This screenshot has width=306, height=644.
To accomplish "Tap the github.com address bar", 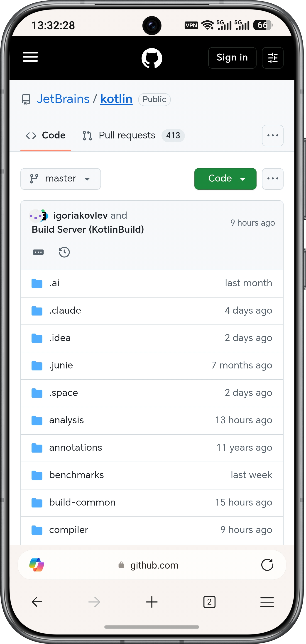I will (x=152, y=565).
